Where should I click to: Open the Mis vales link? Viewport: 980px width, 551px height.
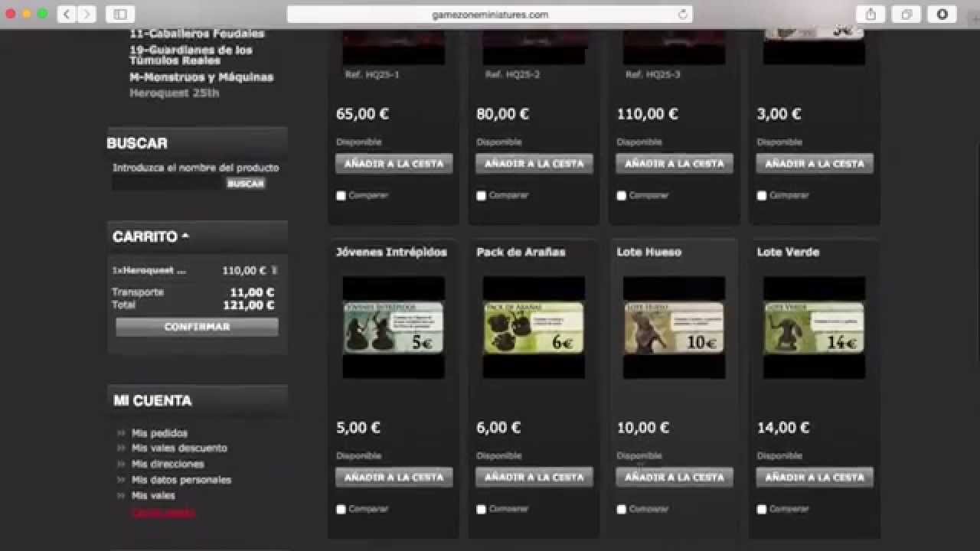coord(153,496)
